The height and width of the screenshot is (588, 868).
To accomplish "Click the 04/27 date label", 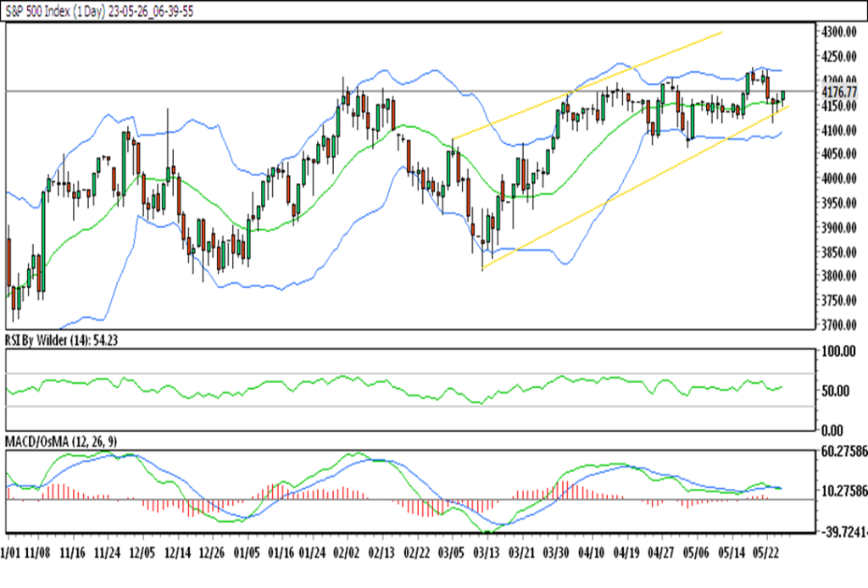I will click(x=661, y=552).
